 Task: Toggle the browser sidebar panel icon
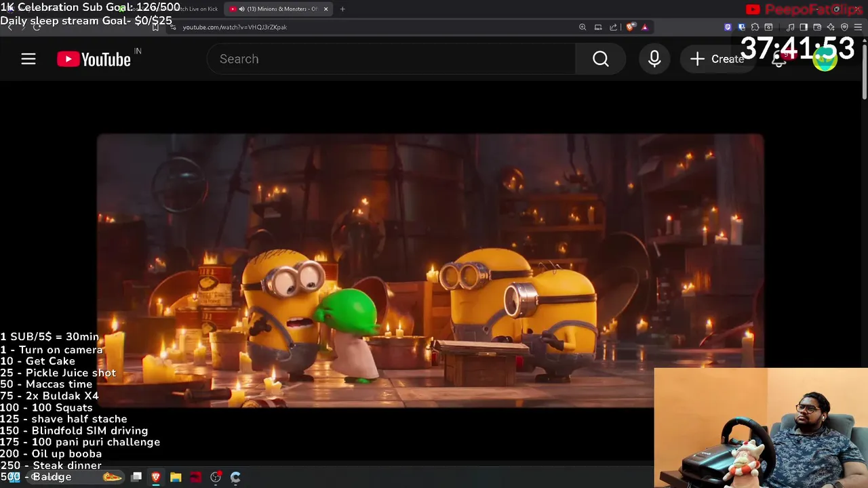point(804,27)
